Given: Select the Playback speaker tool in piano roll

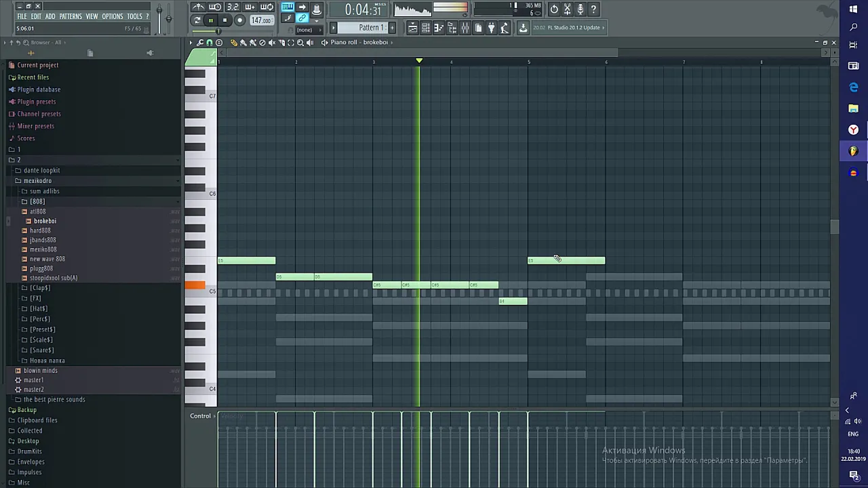Looking at the screenshot, I should pos(310,42).
